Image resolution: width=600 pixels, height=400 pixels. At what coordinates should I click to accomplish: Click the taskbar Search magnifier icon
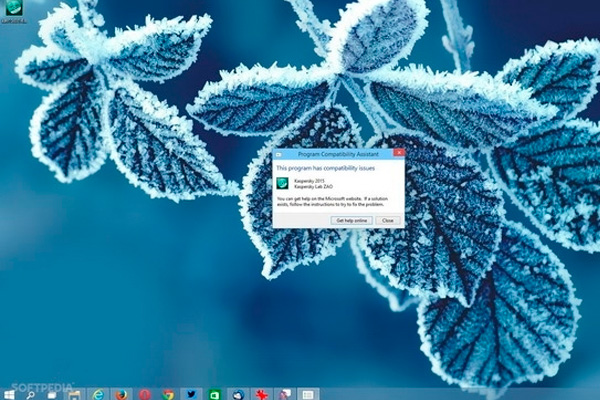coord(30,394)
